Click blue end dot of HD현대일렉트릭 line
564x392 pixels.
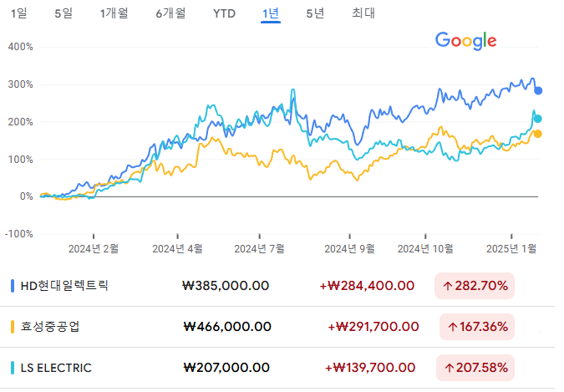pyautogui.click(x=538, y=91)
